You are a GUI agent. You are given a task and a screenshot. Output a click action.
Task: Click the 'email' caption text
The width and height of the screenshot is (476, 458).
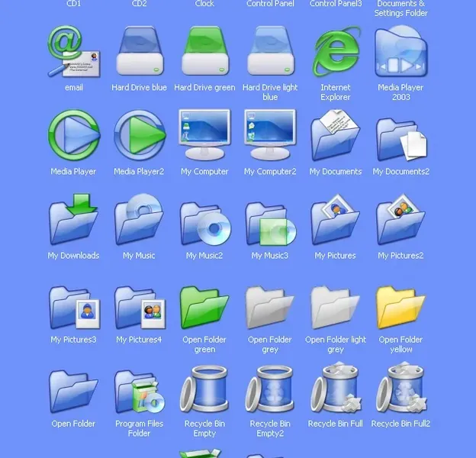click(74, 88)
